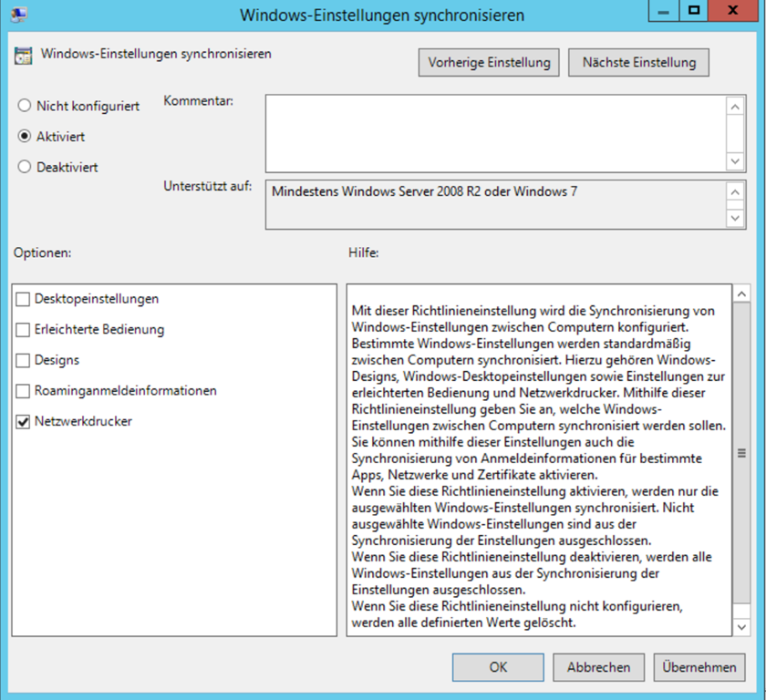The width and height of the screenshot is (766, 700).
Task: Select the 'Nicht konfiguriert' radio button
Action: tap(25, 106)
